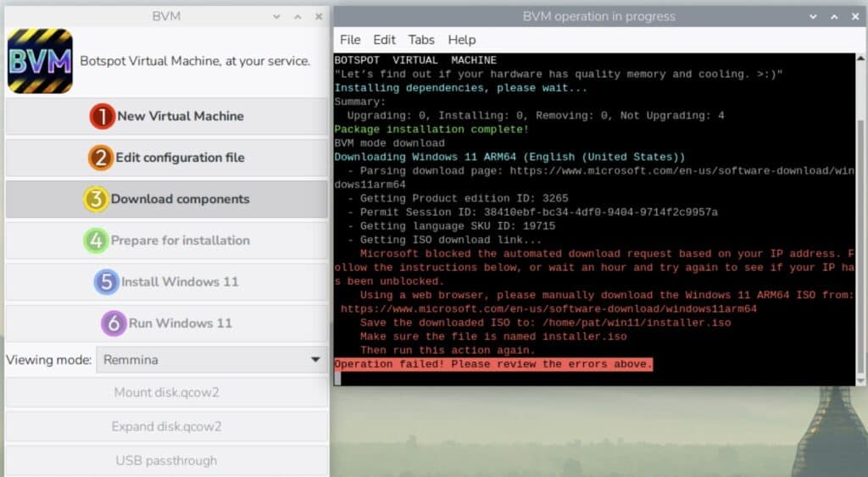Click the red number 1 circle icon
The image size is (868, 477).
[102, 116]
